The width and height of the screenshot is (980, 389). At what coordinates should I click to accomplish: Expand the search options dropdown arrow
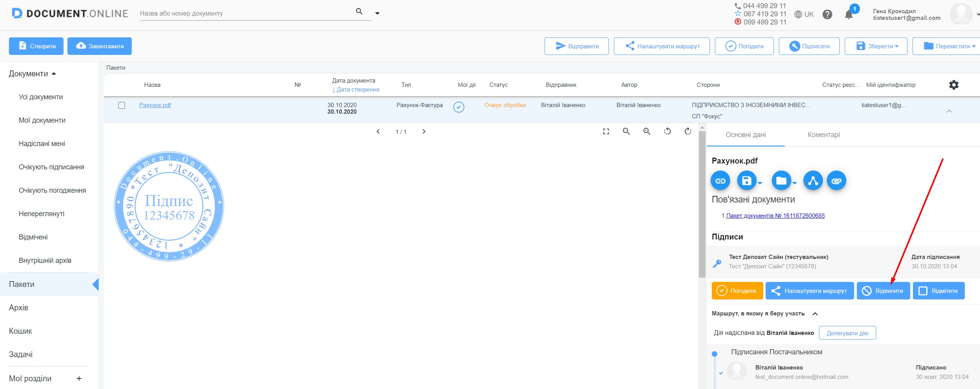point(377,14)
